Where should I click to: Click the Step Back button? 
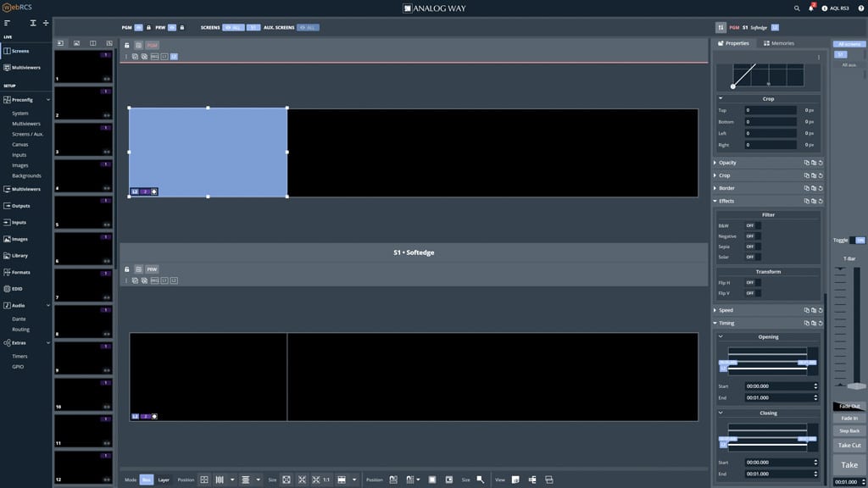coord(849,431)
